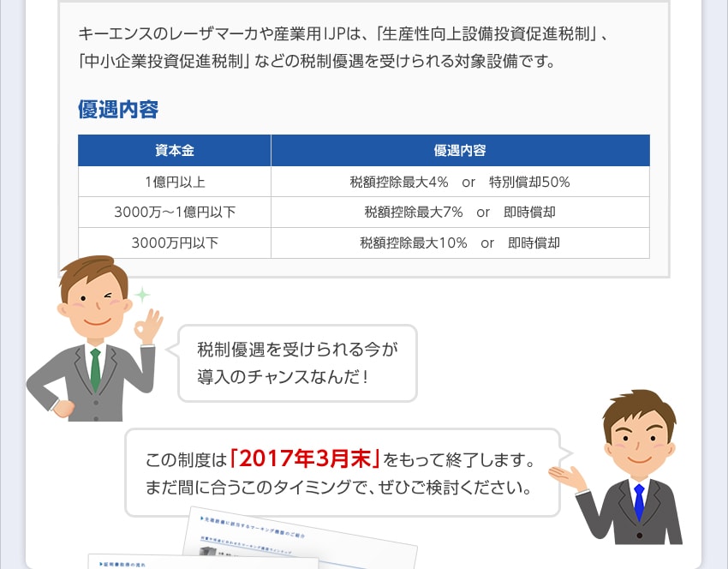Viewport: 728px width, 569px height.
Task: Click the 3000万円以下 table cell
Action: 175,243
